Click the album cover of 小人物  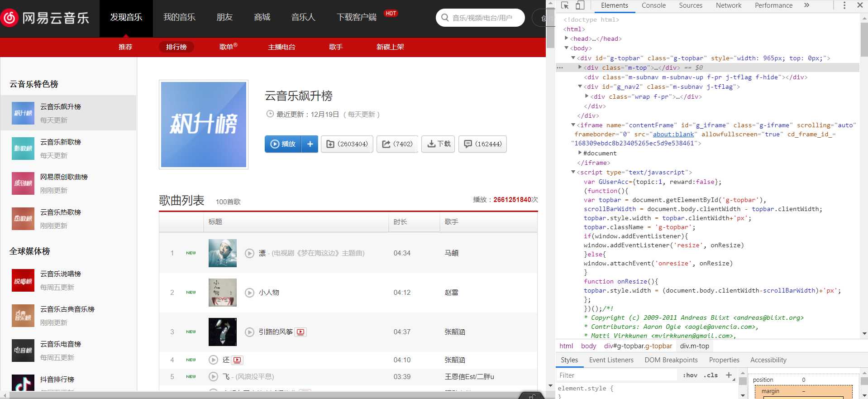(223, 293)
